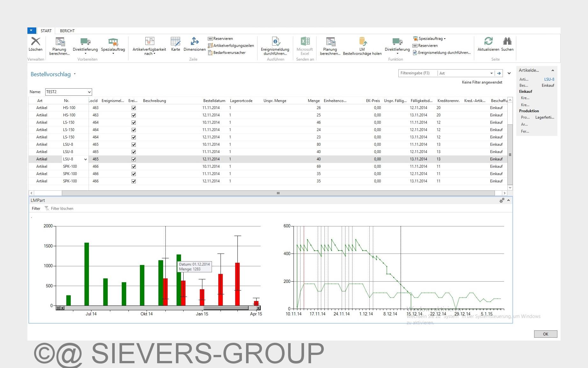588x368 pixels.
Task: Click Ereignismeldung durchführen in Funktion group
Action: (442, 53)
